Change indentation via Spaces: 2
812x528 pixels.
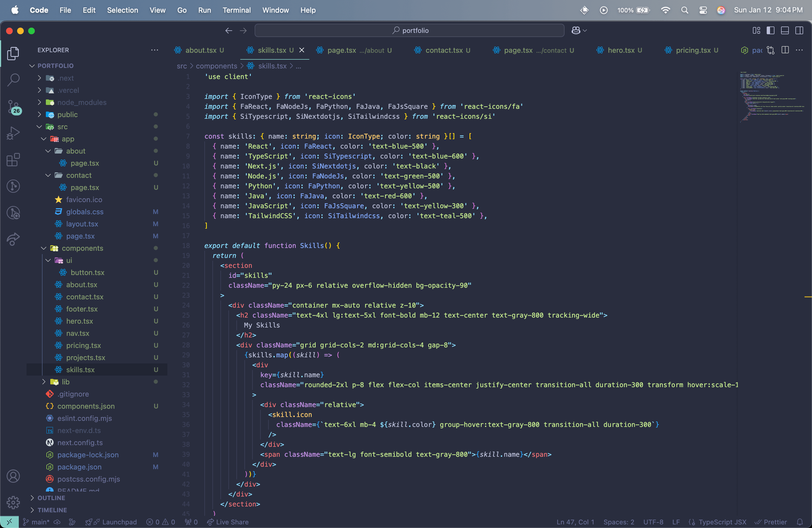(x=619, y=522)
